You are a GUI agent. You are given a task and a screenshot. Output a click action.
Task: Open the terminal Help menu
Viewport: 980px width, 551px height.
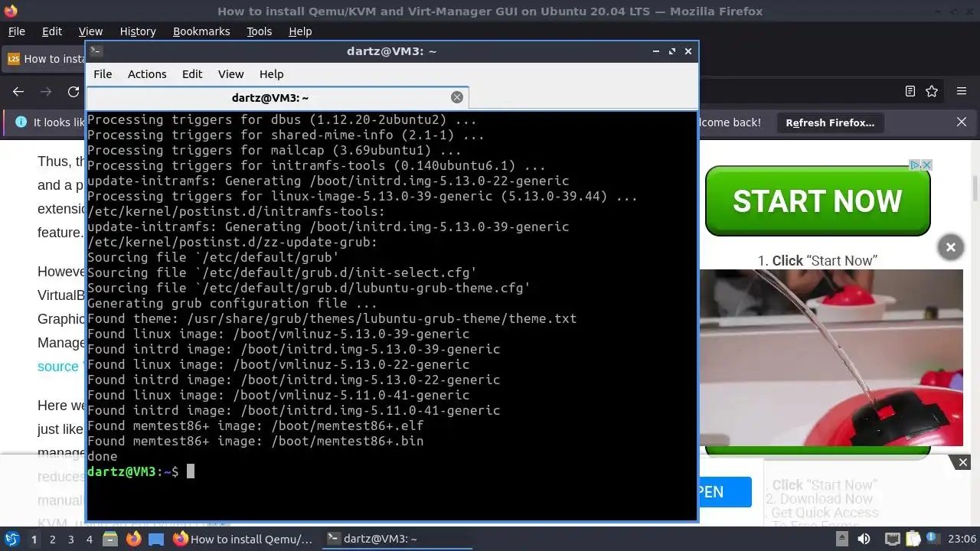coord(272,74)
